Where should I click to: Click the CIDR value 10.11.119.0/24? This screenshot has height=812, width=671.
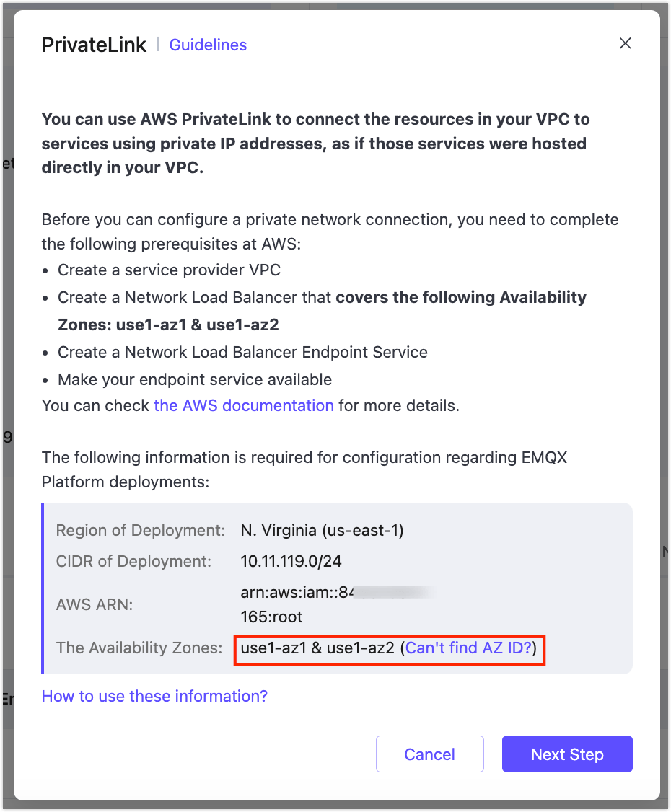pos(295,561)
